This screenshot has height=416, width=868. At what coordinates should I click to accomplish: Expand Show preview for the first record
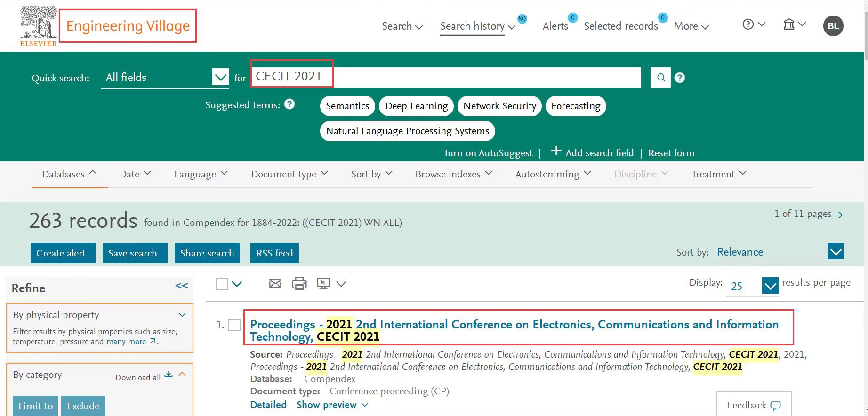[332, 405]
